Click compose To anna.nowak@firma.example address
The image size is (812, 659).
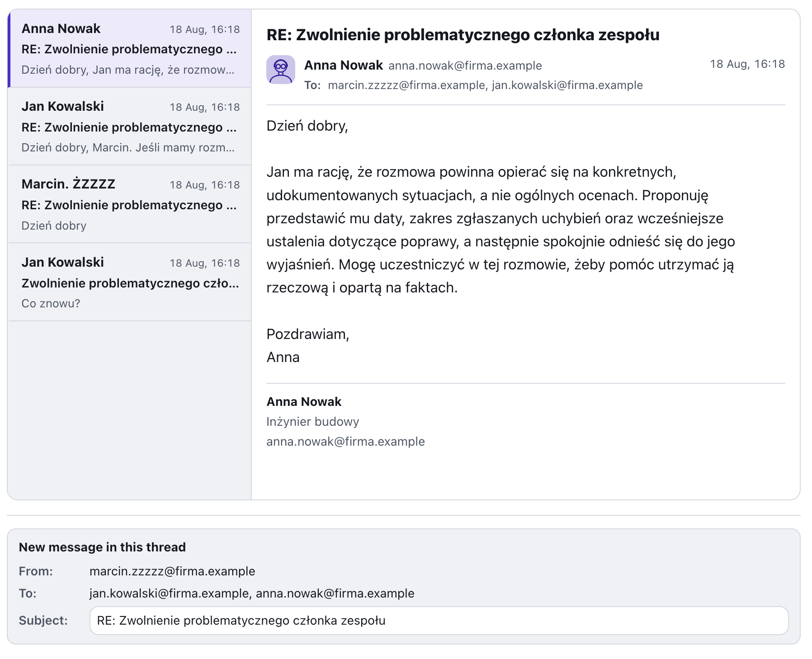coord(335,593)
